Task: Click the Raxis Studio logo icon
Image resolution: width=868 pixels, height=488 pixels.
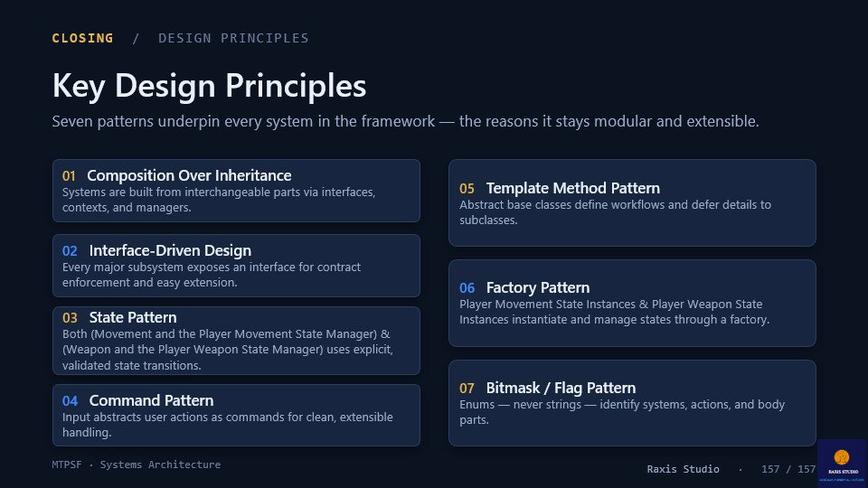Action: tap(842, 463)
